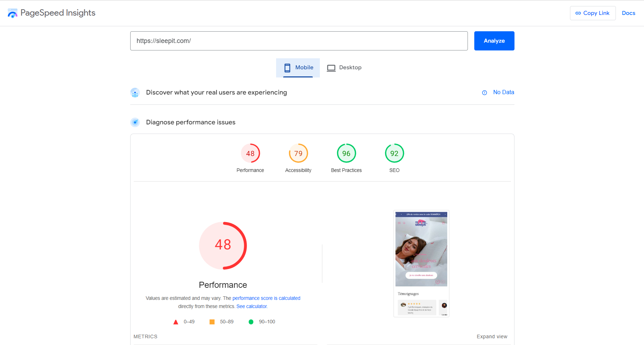The height and width of the screenshot is (345, 644).
Task: Click the '0–49' legend text
Action: pyautogui.click(x=189, y=322)
